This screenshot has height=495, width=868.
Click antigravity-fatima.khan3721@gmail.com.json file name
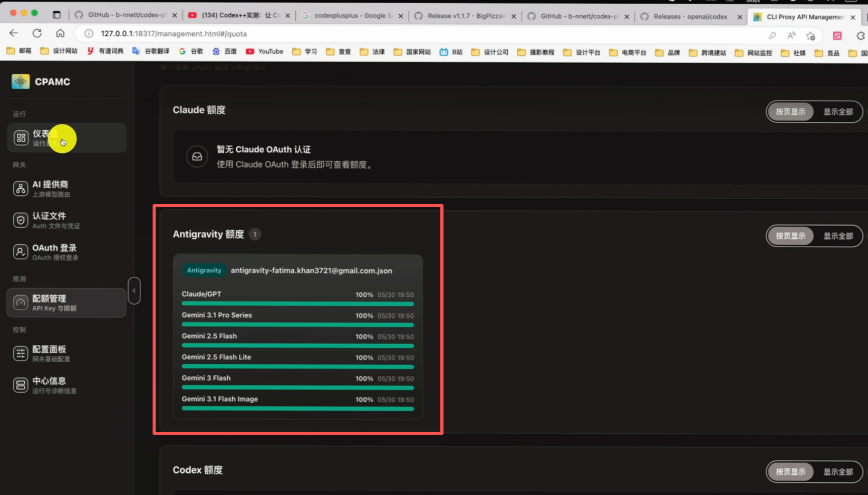[x=311, y=270]
